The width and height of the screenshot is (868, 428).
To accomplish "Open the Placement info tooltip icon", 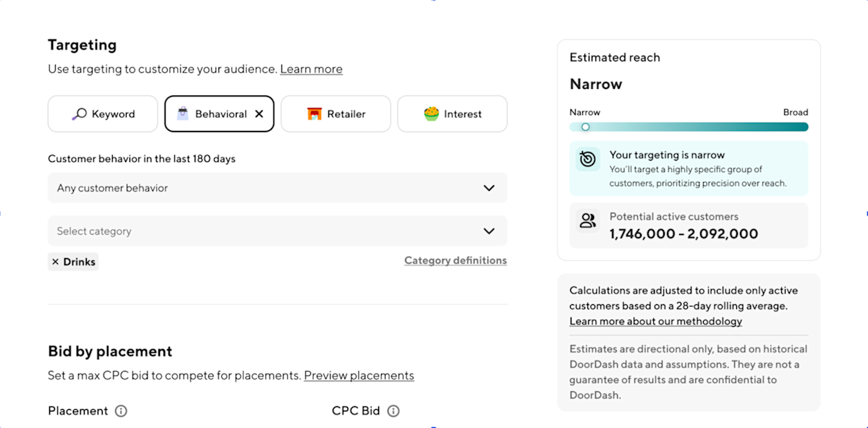I will click(x=122, y=411).
